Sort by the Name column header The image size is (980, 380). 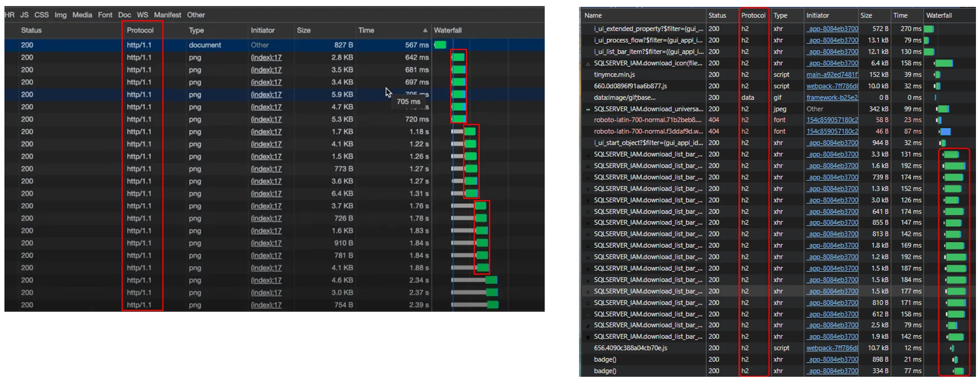point(593,15)
